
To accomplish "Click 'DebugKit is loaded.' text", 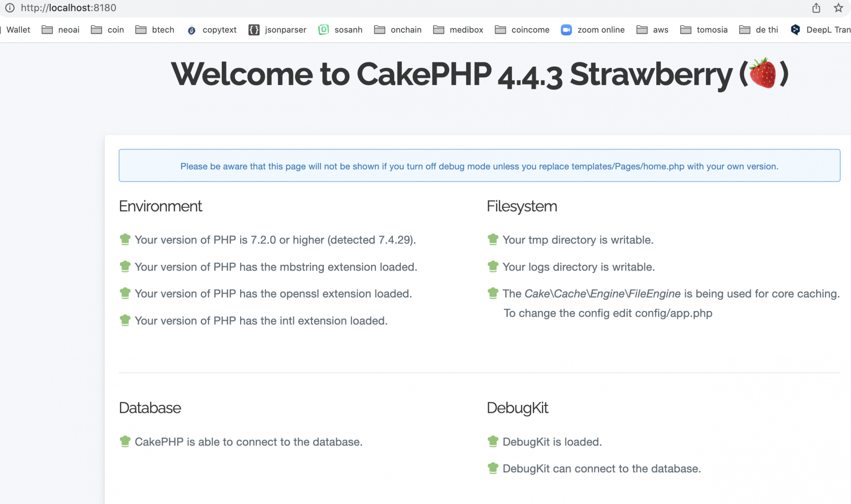I will pyautogui.click(x=552, y=442).
